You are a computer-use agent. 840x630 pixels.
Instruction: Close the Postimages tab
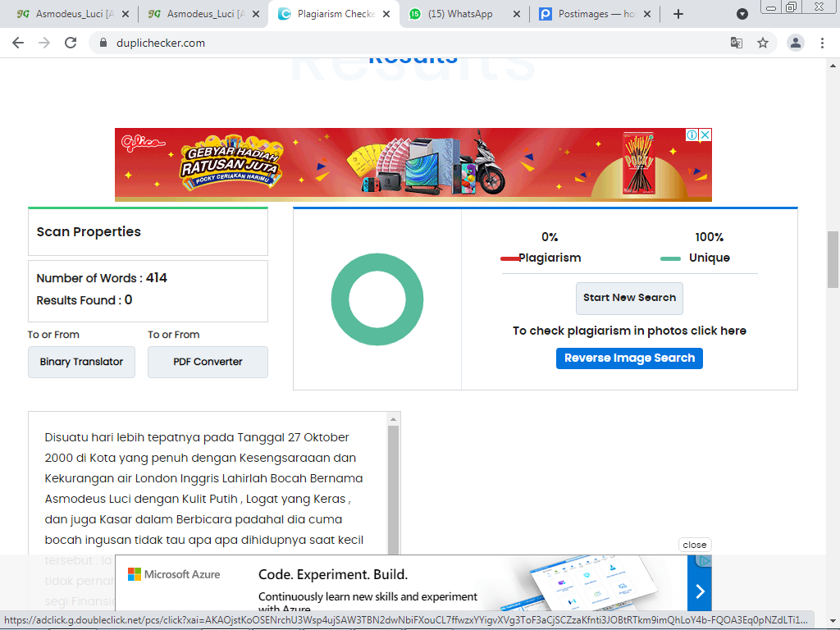(647, 14)
